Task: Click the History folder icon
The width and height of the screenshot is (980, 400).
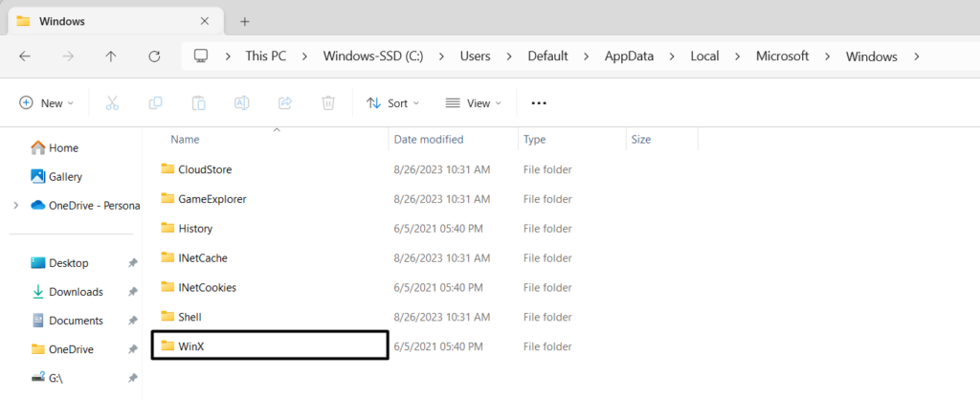Action: (167, 228)
